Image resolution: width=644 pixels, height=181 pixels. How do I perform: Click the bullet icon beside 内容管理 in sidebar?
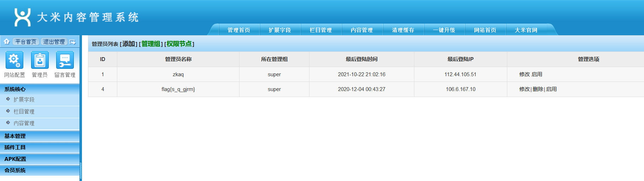pos(8,123)
